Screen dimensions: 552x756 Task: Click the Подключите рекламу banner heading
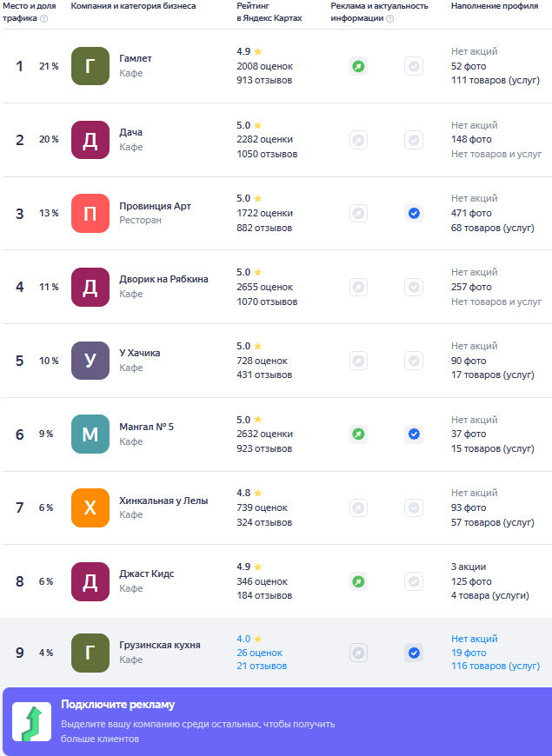pos(117,705)
